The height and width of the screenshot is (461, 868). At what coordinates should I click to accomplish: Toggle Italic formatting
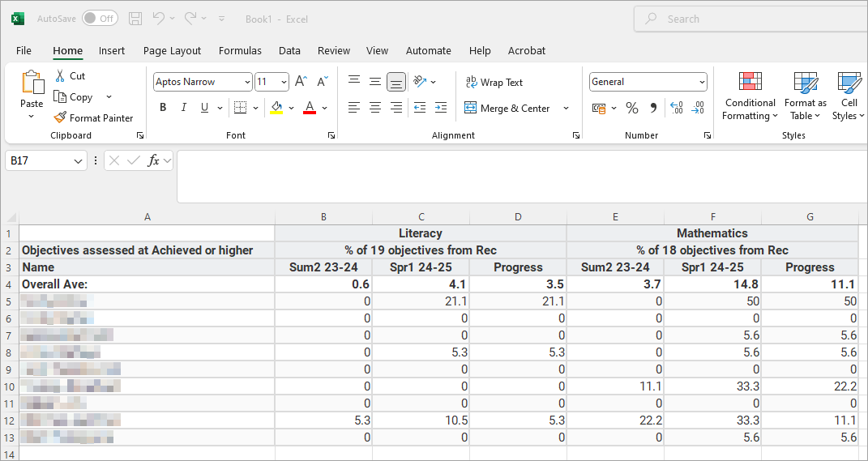(x=184, y=108)
